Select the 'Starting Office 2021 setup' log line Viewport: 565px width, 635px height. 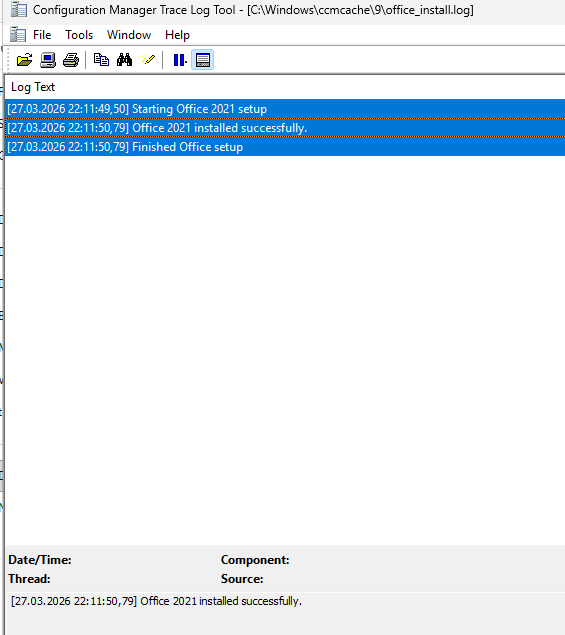tap(285, 109)
